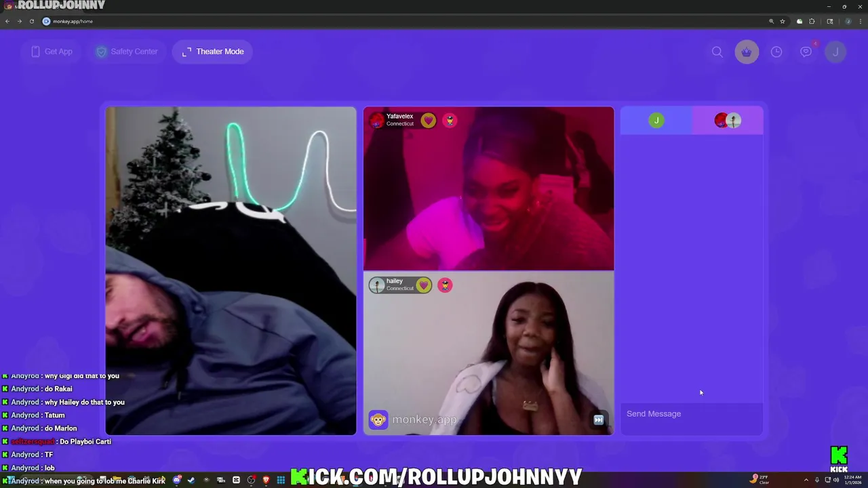Click the browser forward arrow

click(x=19, y=21)
